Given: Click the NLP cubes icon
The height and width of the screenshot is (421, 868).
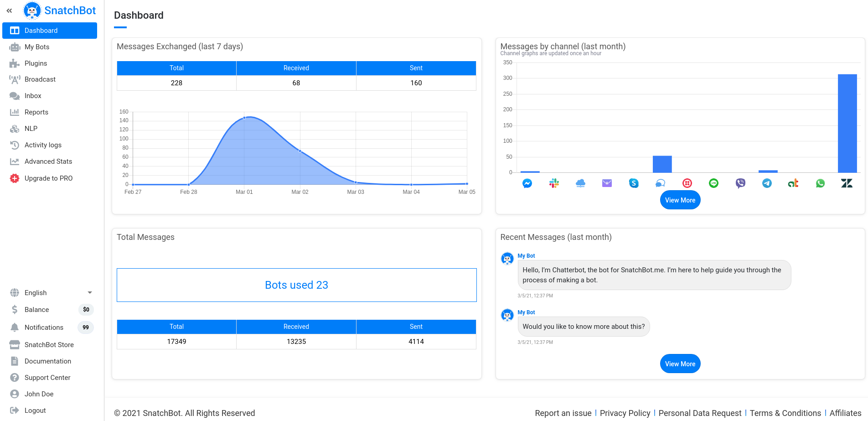Looking at the screenshot, I should (x=15, y=129).
